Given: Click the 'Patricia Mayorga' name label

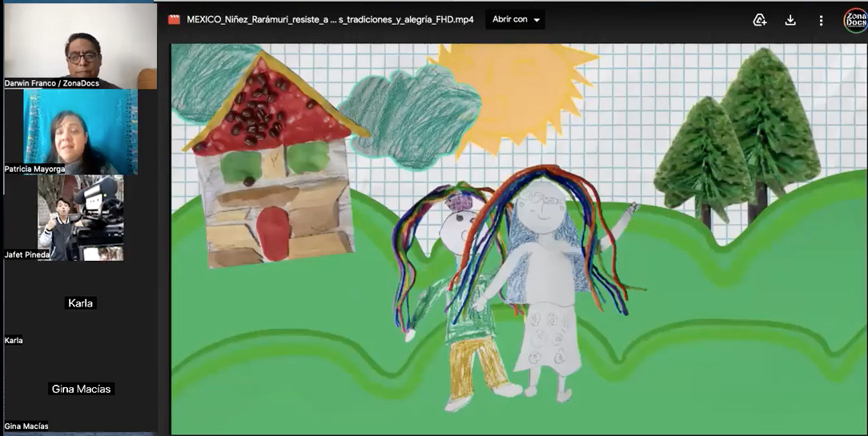Looking at the screenshot, I should click(x=34, y=170).
